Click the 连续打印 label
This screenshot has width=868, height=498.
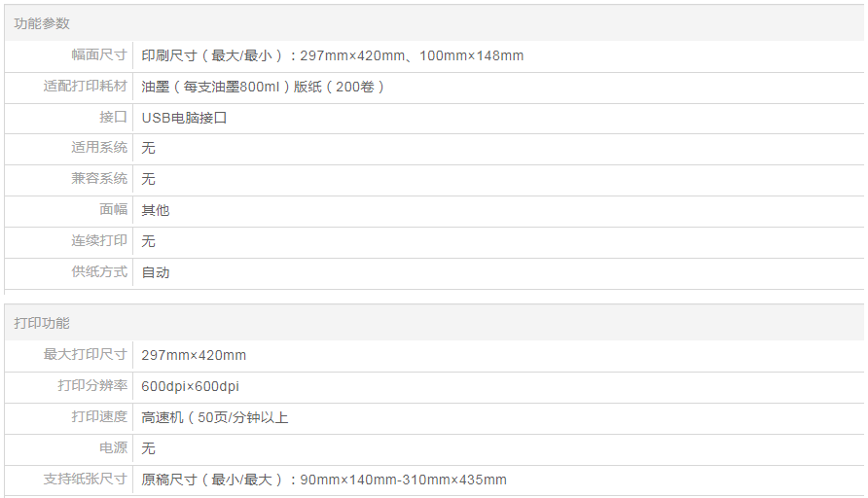[x=99, y=241]
